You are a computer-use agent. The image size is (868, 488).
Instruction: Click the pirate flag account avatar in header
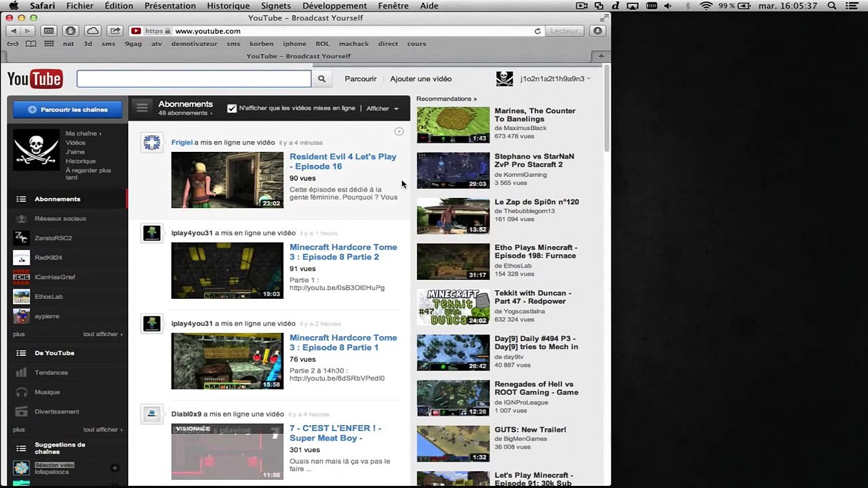(505, 79)
